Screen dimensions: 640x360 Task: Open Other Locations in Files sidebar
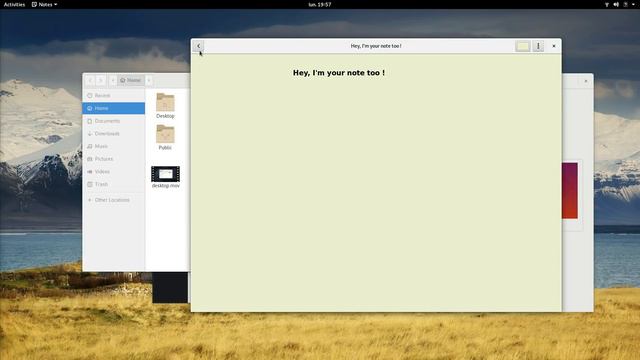click(113, 200)
